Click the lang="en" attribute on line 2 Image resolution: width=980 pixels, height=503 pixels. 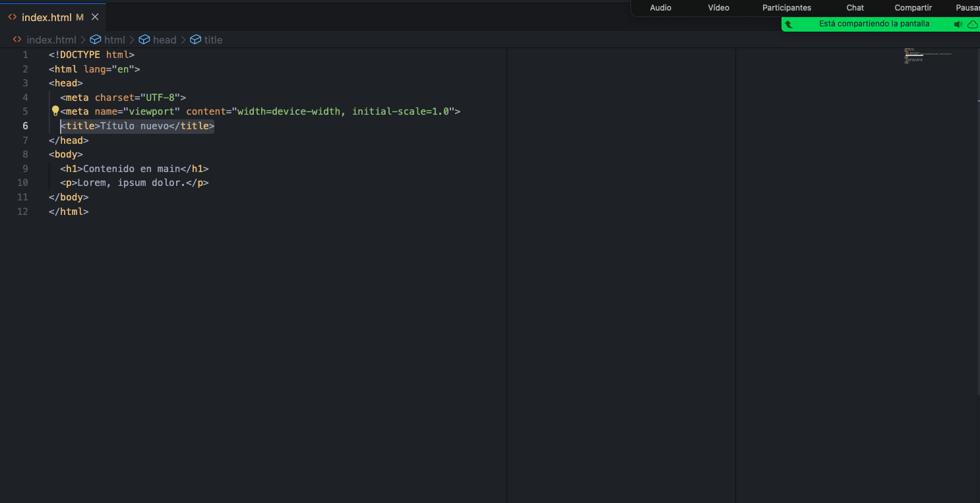point(109,69)
